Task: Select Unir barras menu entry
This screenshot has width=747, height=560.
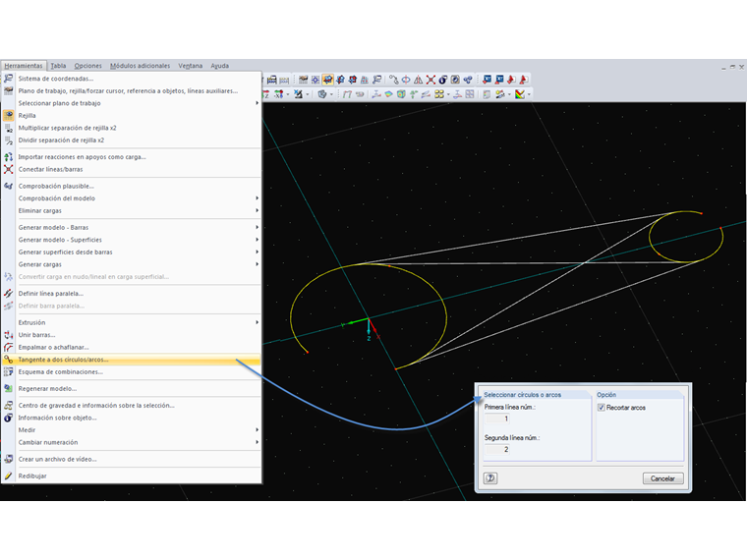Action: coord(131,335)
